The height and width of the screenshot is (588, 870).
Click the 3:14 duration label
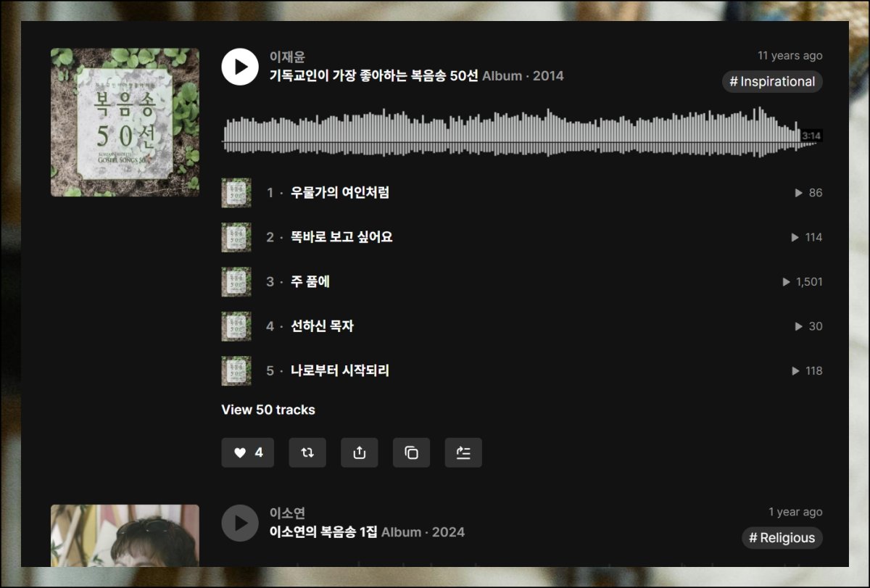[811, 136]
